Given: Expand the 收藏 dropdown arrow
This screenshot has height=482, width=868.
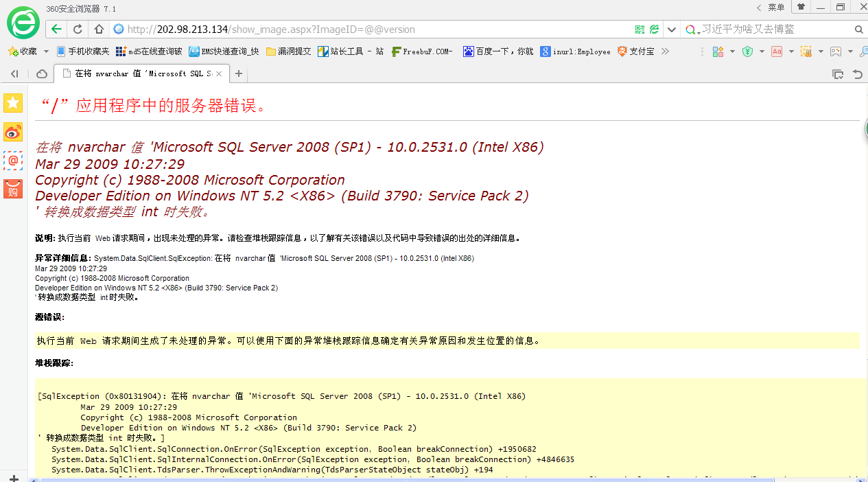Looking at the screenshot, I should pos(46,51).
